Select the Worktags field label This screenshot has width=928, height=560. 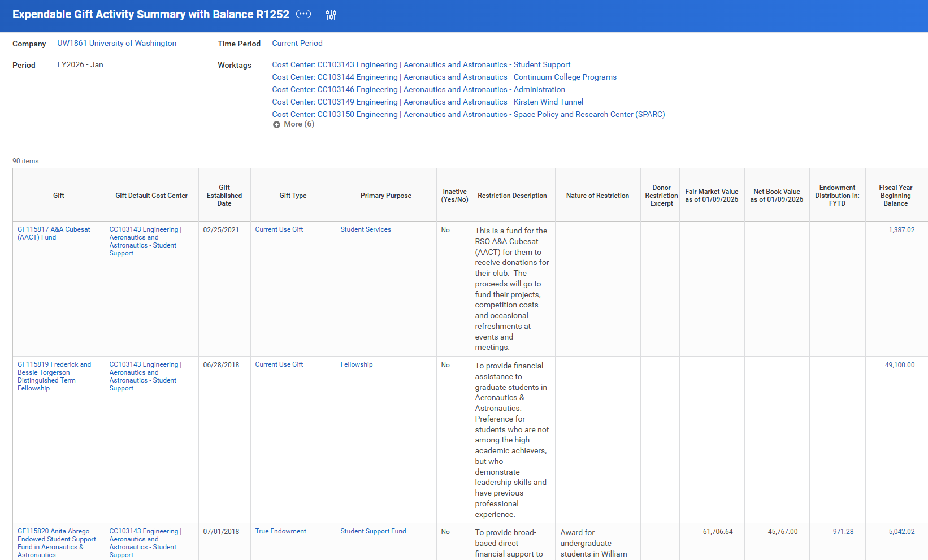coord(235,66)
